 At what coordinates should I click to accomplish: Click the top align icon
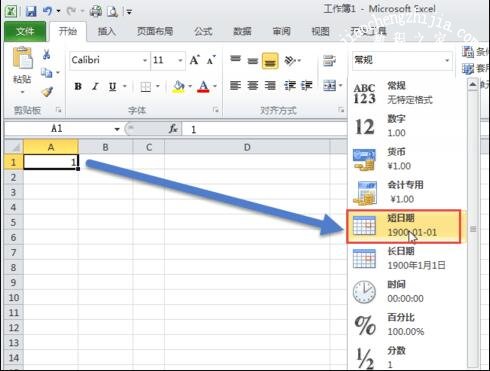(235, 60)
